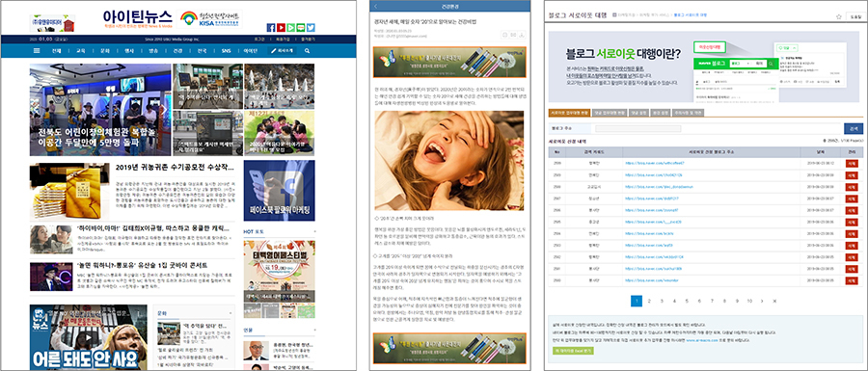Go back with article header chevron
The width and height of the screenshot is (868, 371).
[376, 6]
